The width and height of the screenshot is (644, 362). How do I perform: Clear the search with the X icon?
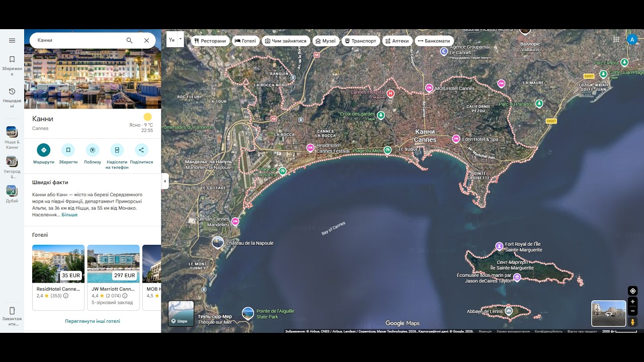coord(146,41)
